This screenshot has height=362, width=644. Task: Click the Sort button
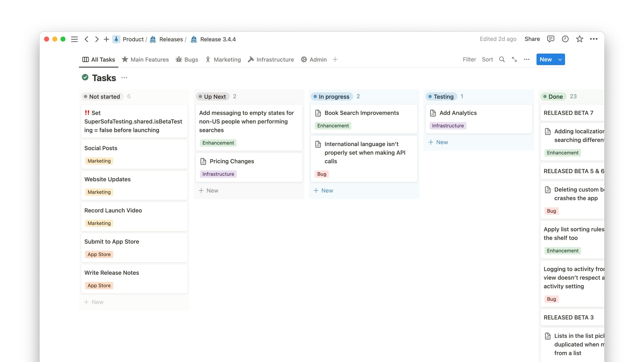point(487,60)
